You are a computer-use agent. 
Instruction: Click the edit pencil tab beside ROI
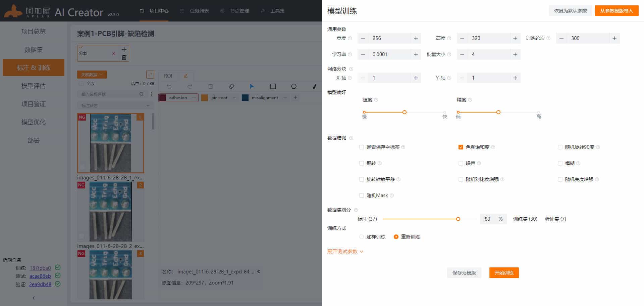pos(185,76)
